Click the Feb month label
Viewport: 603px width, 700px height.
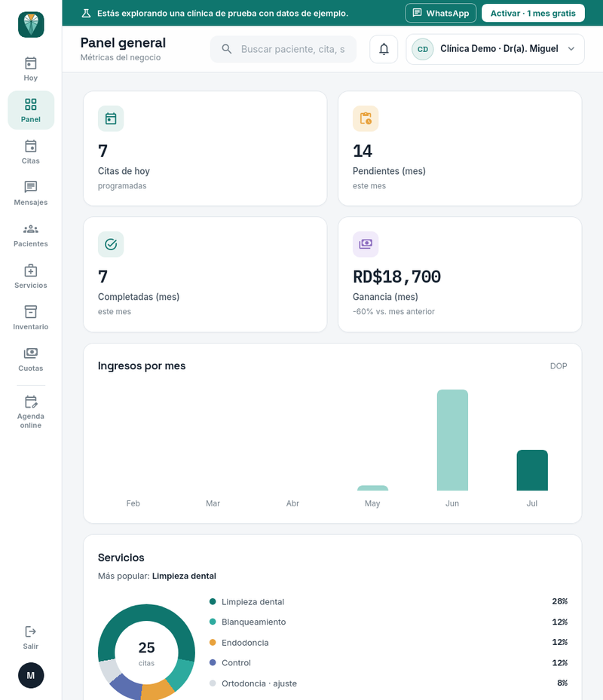(133, 503)
